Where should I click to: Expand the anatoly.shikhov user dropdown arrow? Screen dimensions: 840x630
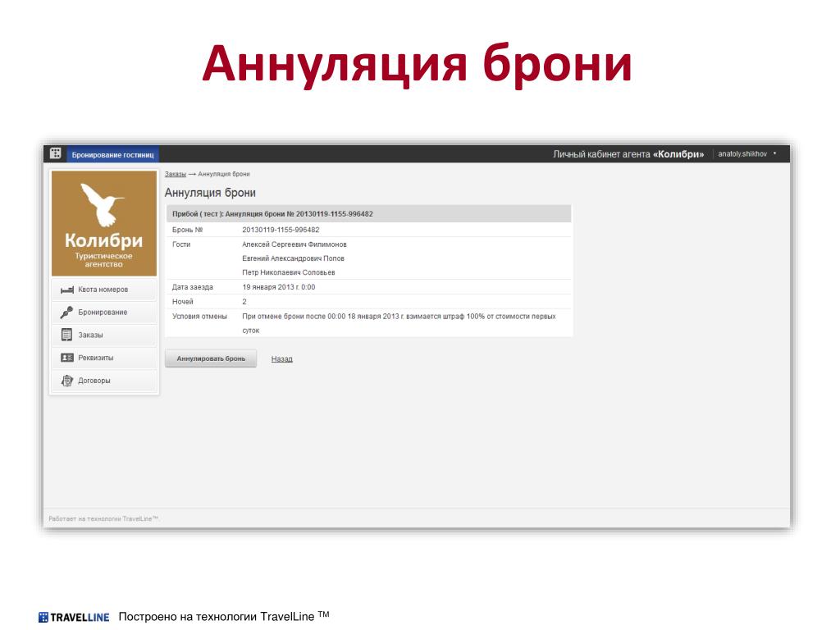point(774,153)
